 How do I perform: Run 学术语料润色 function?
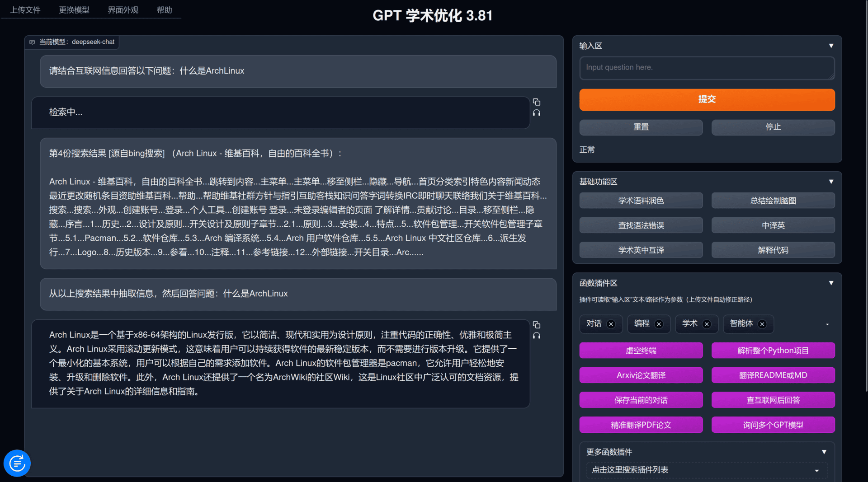point(641,201)
